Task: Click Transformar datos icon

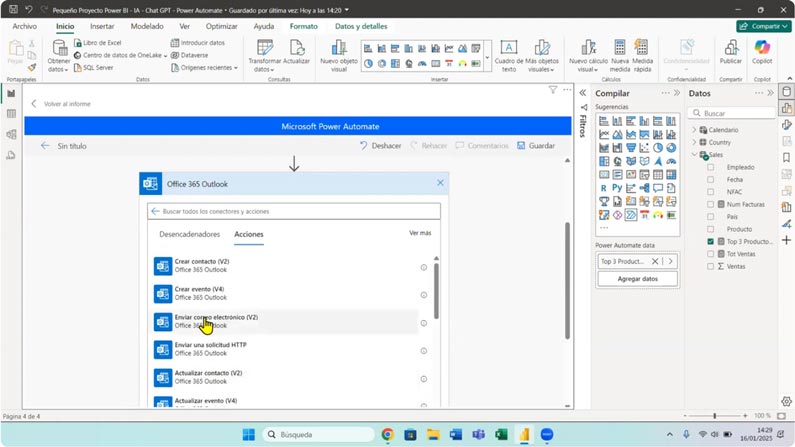Action: [x=265, y=49]
